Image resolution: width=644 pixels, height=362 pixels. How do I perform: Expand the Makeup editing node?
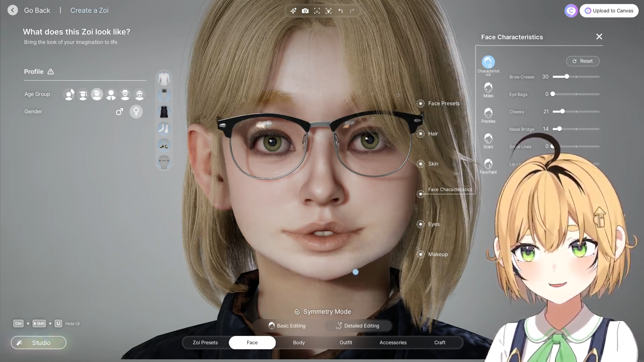pyautogui.click(x=421, y=254)
